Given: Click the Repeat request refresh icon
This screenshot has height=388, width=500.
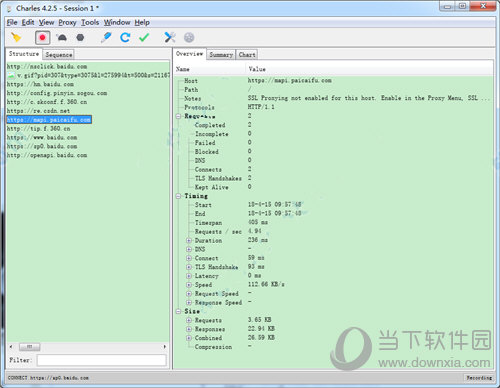Looking at the screenshot, I should coord(125,37).
